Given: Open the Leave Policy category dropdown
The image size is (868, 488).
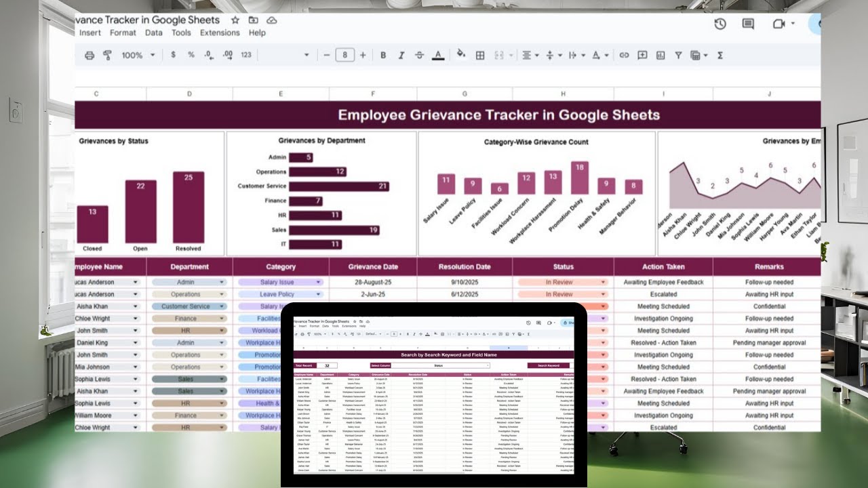Looking at the screenshot, I should 318,294.
